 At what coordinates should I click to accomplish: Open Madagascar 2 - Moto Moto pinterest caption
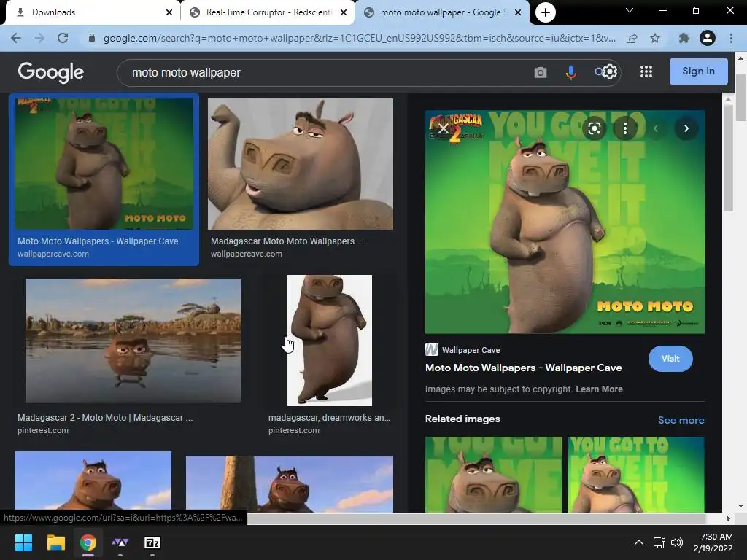pyautogui.click(x=105, y=418)
